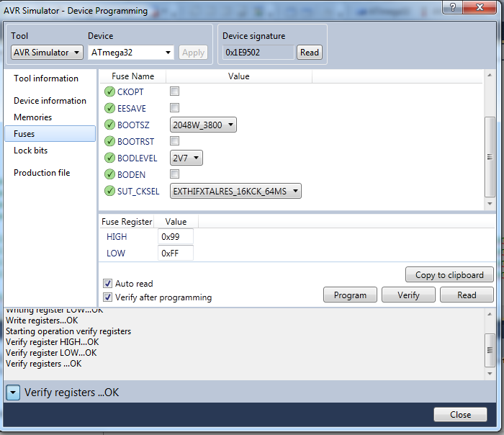Click Copy to clipboard button
The width and height of the screenshot is (504, 435).
(449, 275)
